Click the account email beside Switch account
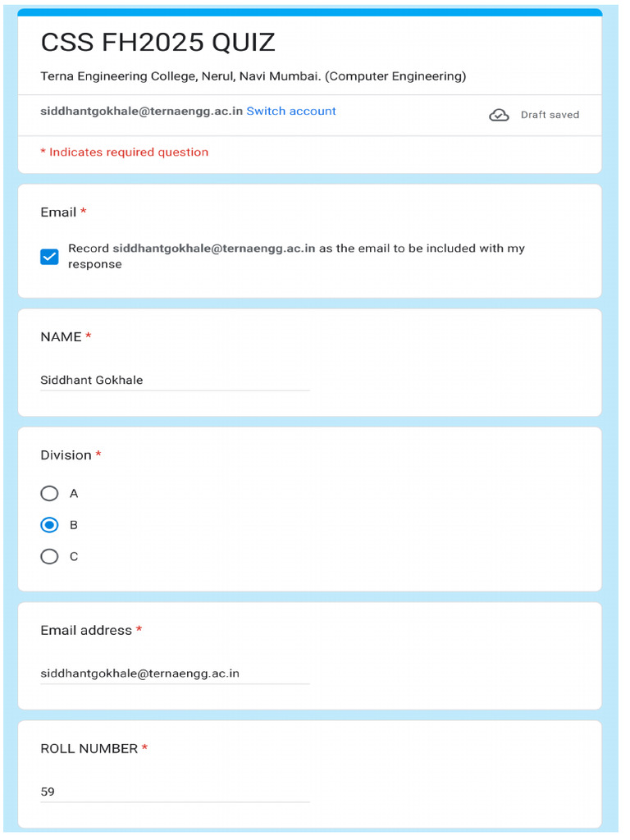Screen dimensions: 630x840 tap(143, 112)
